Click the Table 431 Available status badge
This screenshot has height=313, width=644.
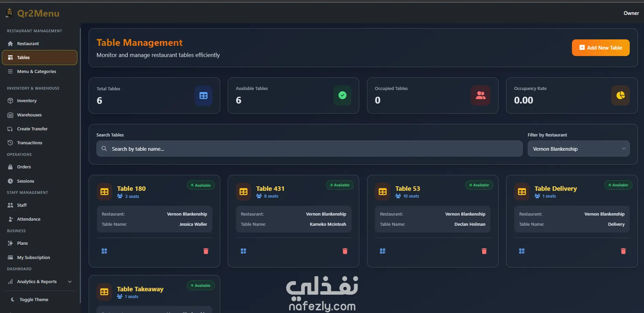340,185
